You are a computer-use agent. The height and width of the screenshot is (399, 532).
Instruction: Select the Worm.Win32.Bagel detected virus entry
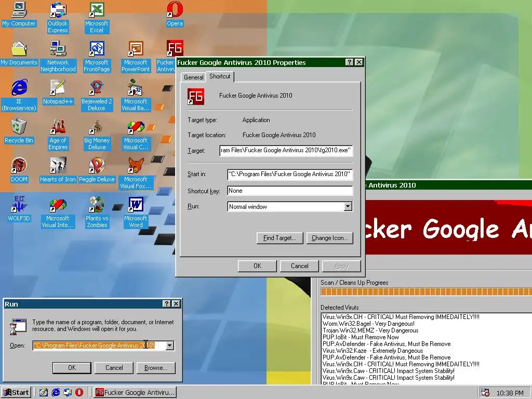(x=368, y=323)
